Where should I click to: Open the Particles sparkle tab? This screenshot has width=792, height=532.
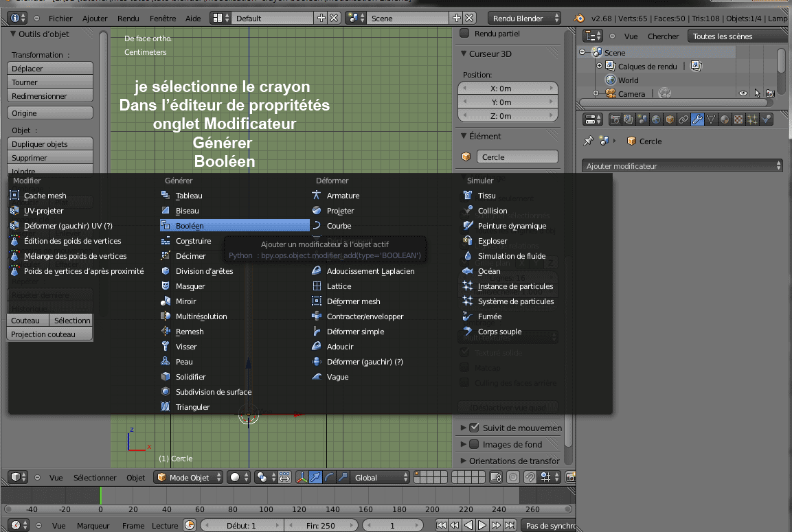(x=752, y=119)
